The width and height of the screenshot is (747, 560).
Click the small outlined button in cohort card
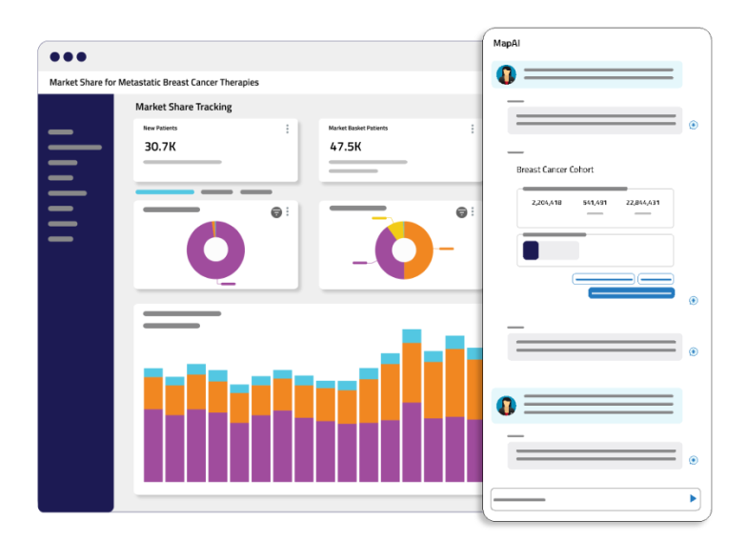point(656,278)
